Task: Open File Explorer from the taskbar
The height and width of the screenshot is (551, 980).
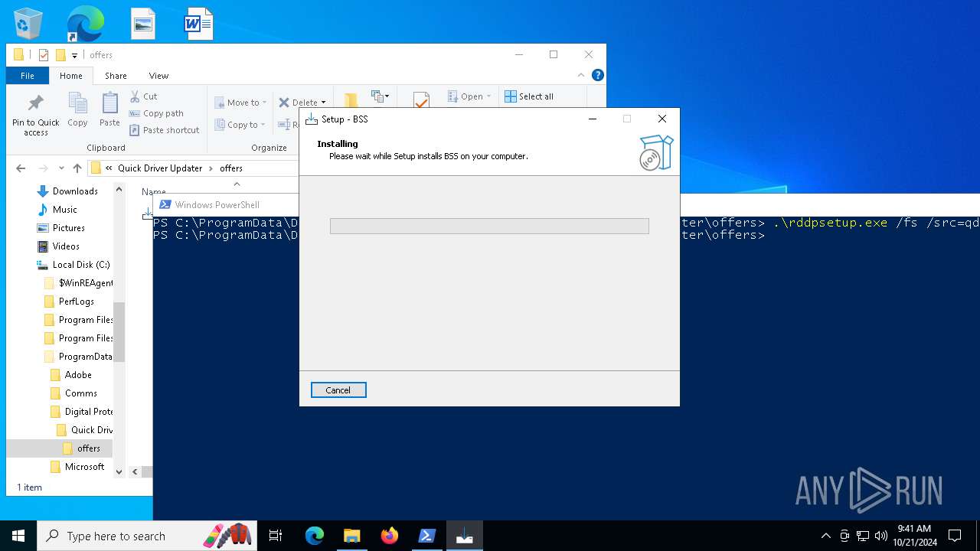Action: point(351,536)
